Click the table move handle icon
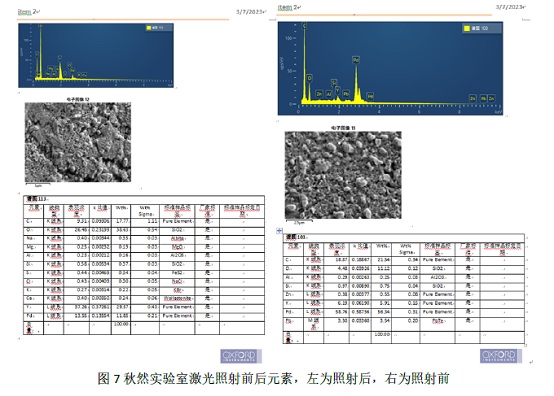Viewport: 554px width, 396px height. coord(279,231)
